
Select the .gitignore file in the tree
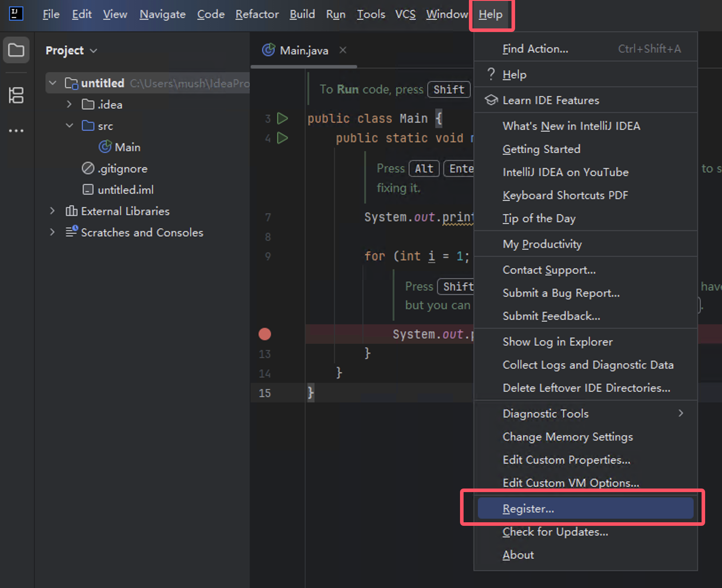coord(123,168)
